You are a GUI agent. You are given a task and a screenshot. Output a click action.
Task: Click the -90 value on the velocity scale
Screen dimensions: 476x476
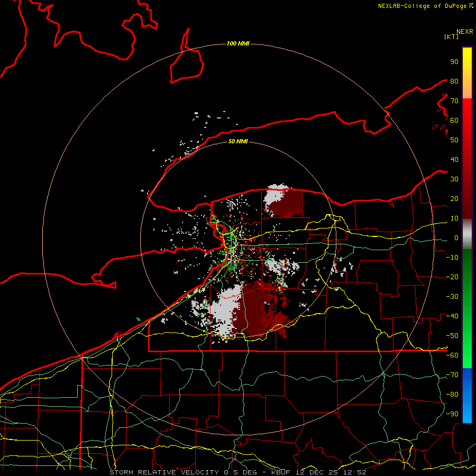point(452,414)
